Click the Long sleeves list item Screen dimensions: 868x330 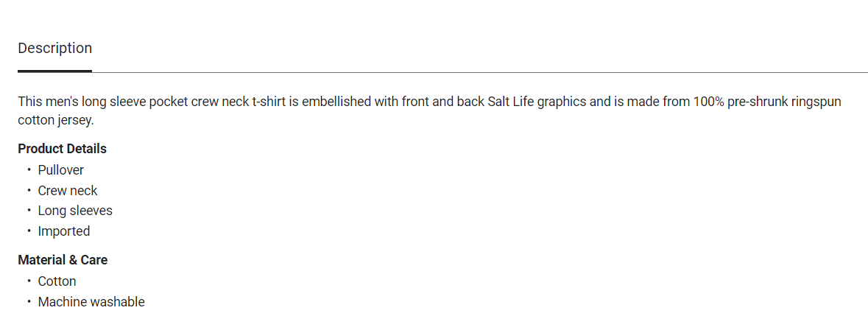point(75,211)
